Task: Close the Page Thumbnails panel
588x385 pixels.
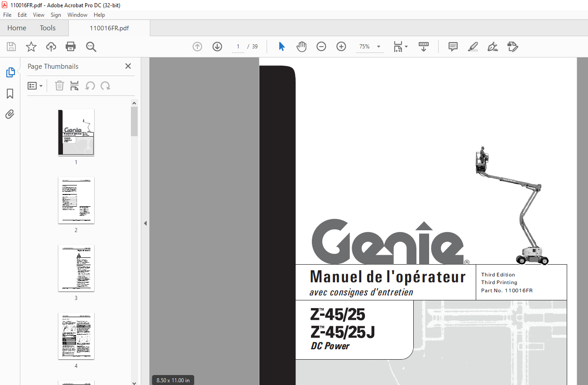Action: coord(128,67)
